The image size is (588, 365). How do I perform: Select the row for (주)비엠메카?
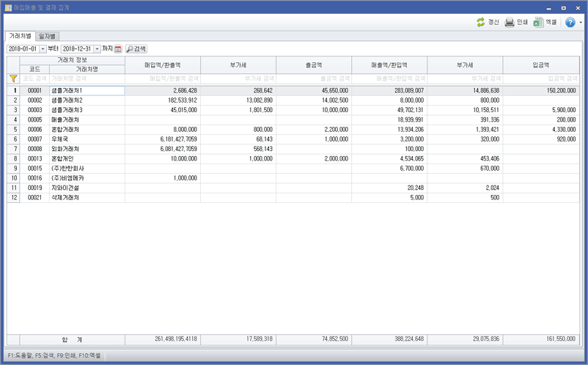(86, 177)
